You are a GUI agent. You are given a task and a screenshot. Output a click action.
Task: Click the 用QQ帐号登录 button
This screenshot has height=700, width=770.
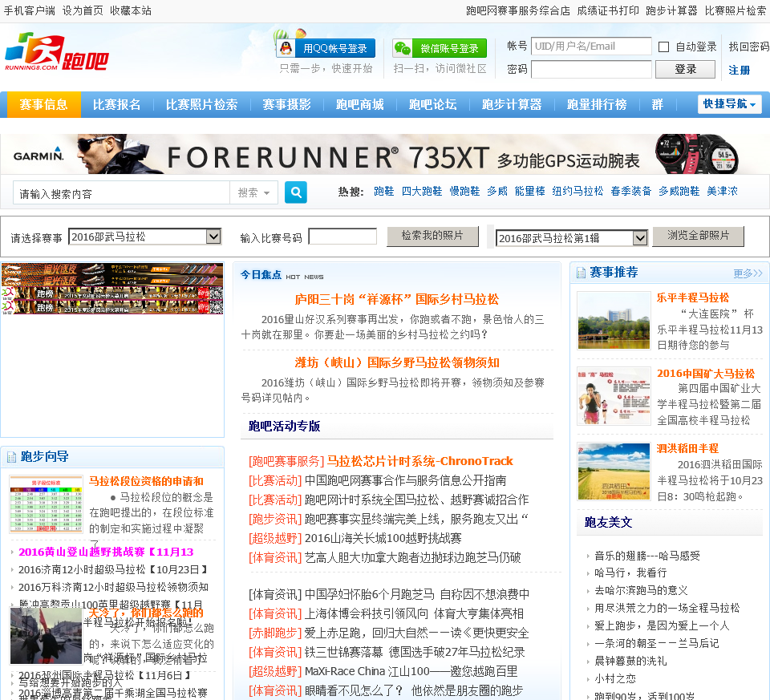pos(326,48)
